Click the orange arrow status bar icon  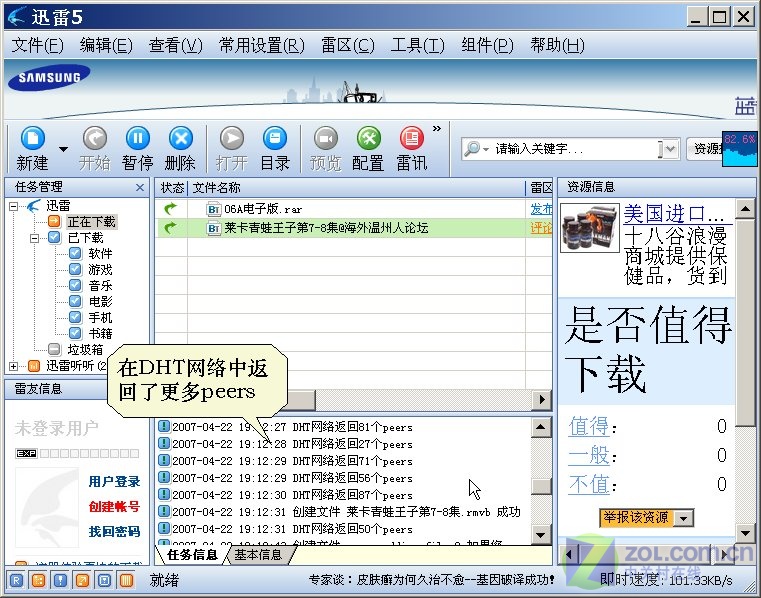point(83,580)
